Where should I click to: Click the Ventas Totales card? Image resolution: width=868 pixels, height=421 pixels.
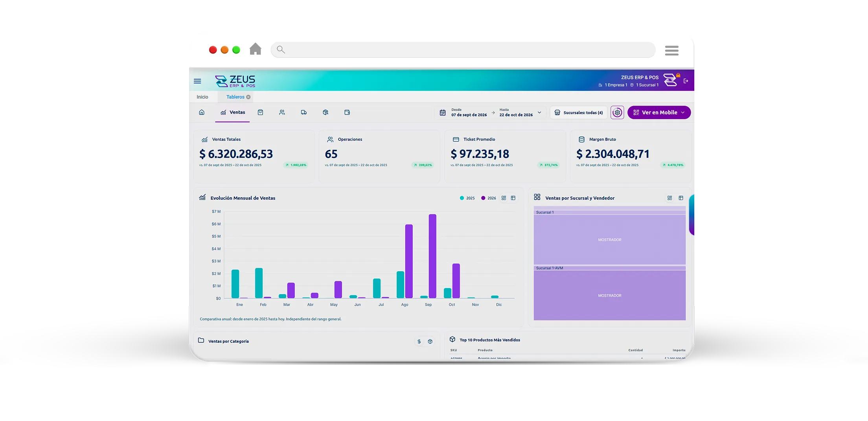click(x=254, y=156)
